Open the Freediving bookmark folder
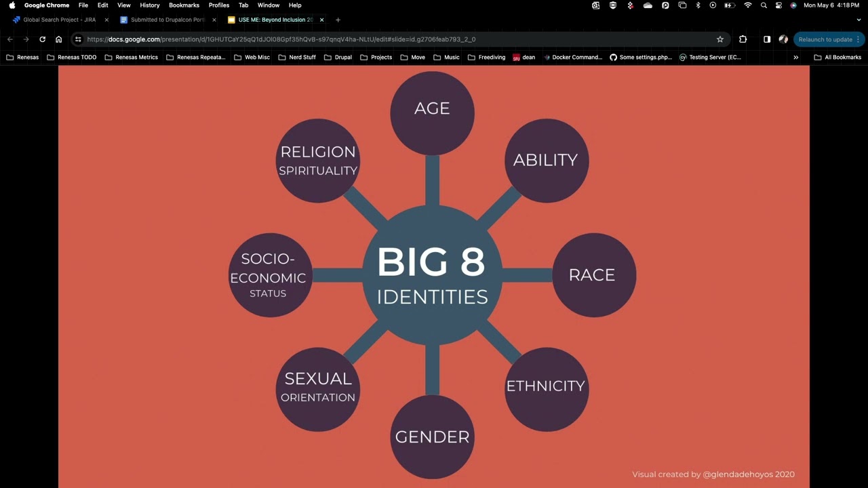 click(486, 58)
